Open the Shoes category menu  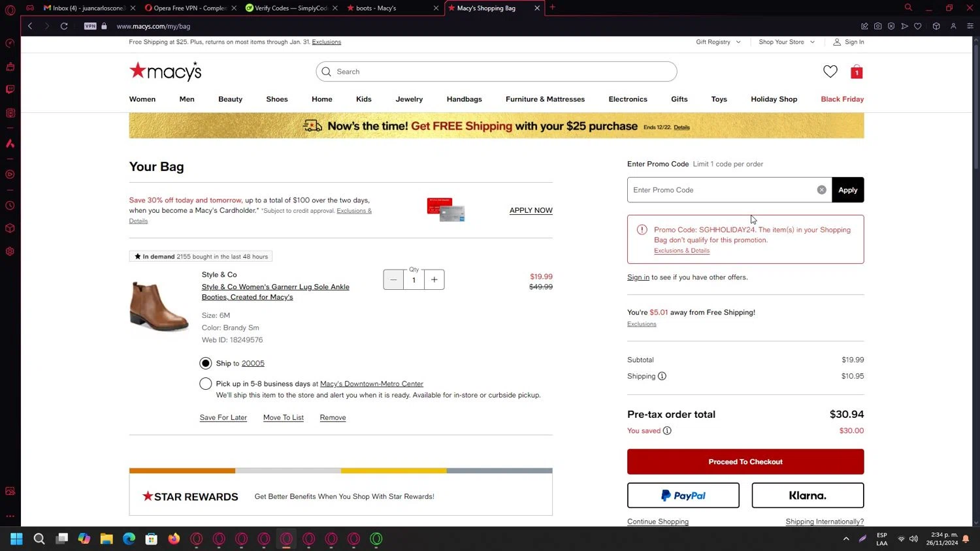point(277,99)
